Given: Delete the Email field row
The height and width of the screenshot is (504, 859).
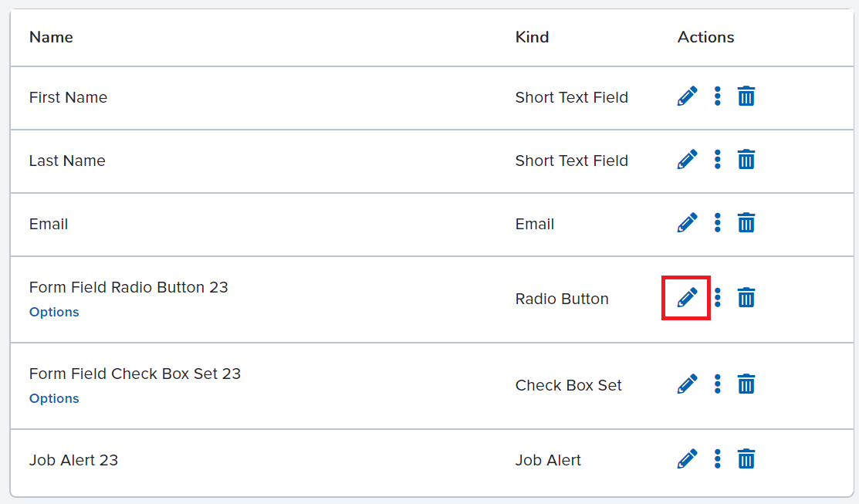Looking at the screenshot, I should point(746,223).
